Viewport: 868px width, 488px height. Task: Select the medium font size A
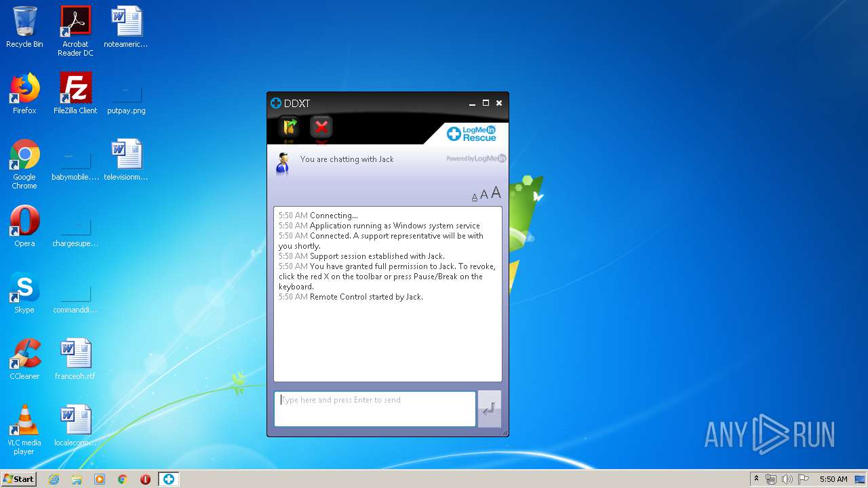[x=484, y=195]
